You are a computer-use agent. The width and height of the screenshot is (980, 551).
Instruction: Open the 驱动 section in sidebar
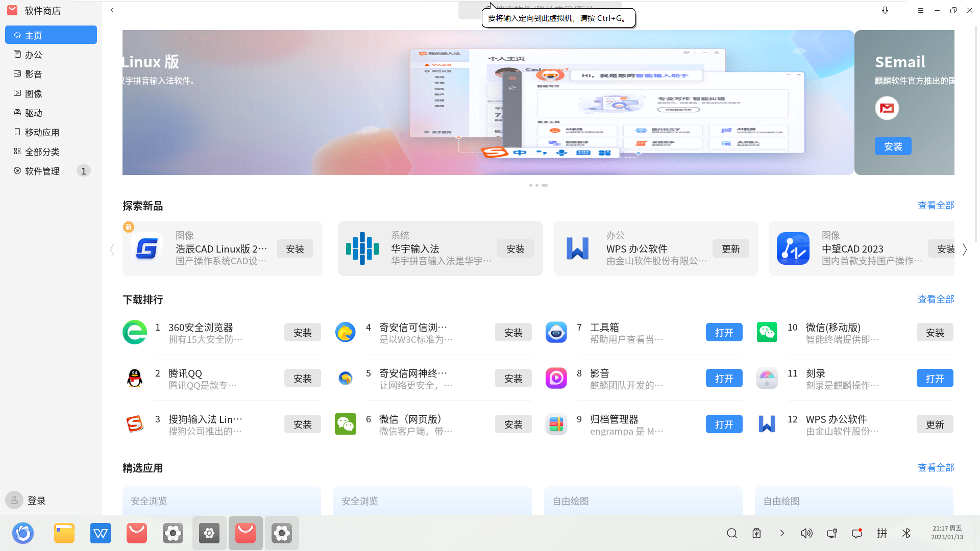point(34,113)
